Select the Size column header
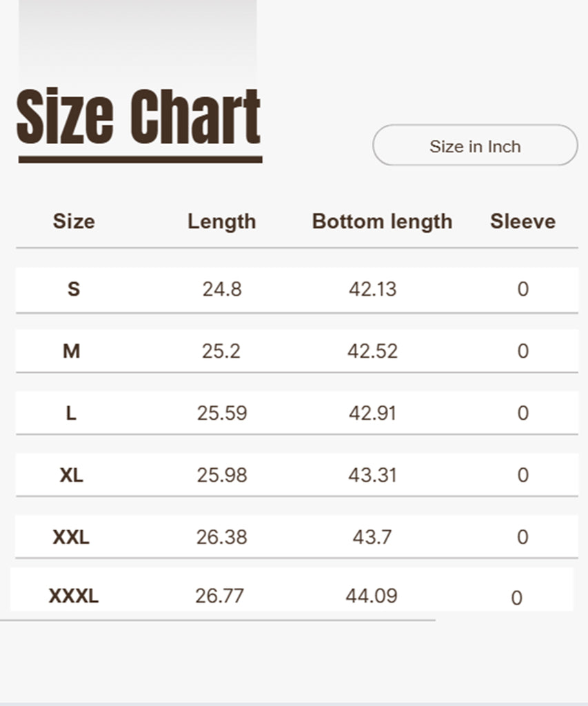588x706 pixels. pyautogui.click(x=74, y=221)
